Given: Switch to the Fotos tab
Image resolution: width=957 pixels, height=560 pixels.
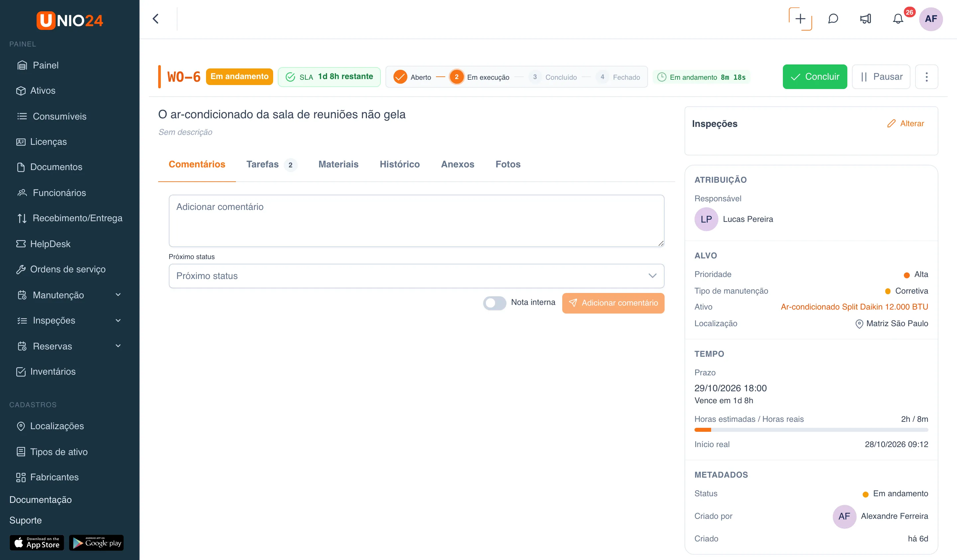Looking at the screenshot, I should [508, 164].
